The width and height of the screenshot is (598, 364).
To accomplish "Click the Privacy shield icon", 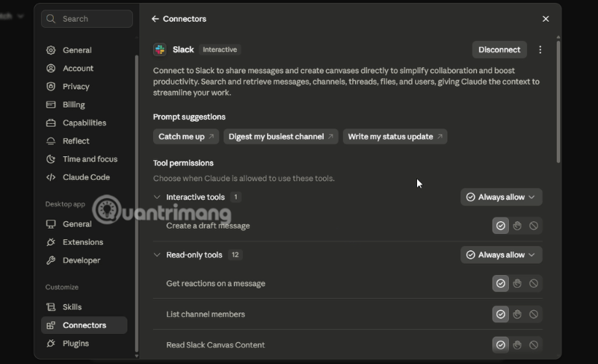I will [x=51, y=87].
